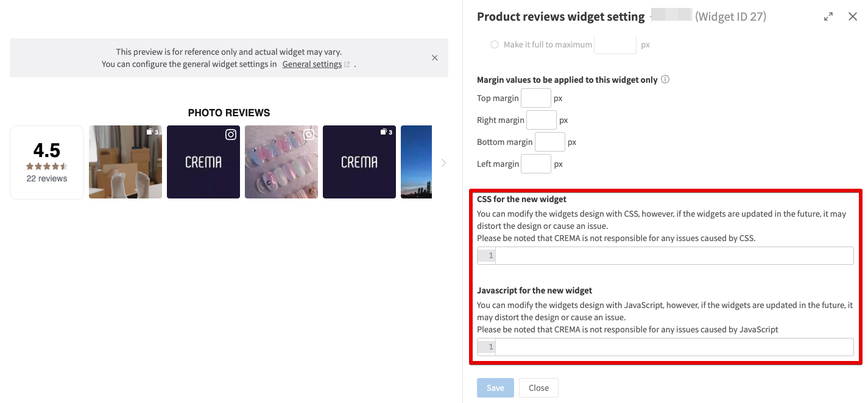The width and height of the screenshot is (868, 403).
Task: Click the Top margin input field
Action: click(536, 98)
